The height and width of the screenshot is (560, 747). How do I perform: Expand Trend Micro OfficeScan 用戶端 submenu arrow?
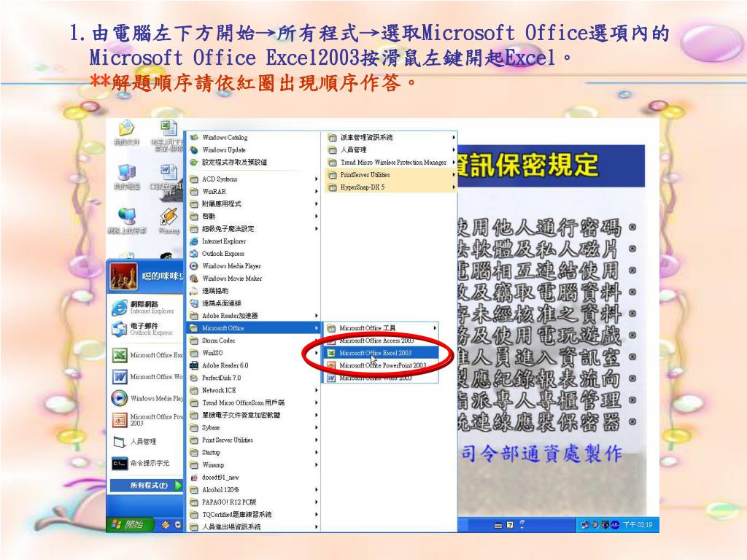coord(317,402)
